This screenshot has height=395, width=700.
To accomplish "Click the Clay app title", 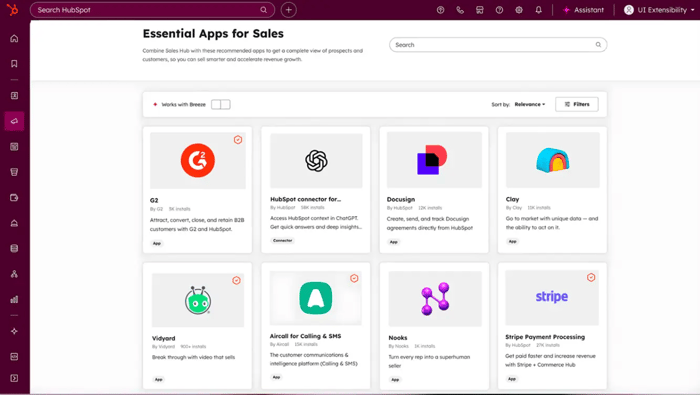I will [512, 199].
